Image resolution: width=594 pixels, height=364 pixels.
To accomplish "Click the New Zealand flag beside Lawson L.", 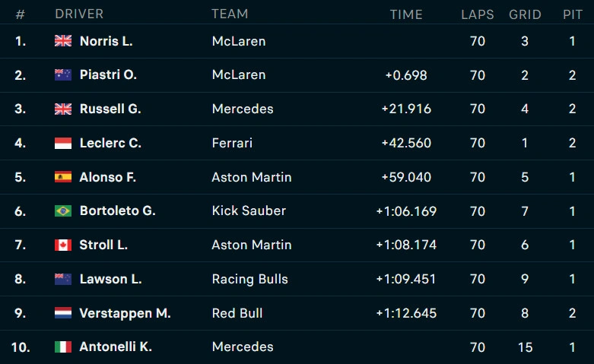I will pos(63,279).
